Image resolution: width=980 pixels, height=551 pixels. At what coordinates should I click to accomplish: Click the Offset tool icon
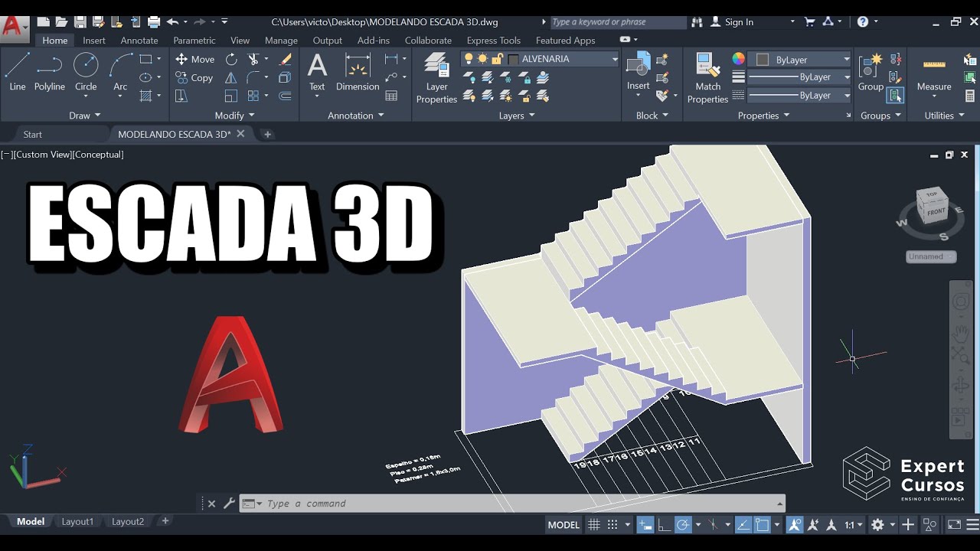[285, 96]
